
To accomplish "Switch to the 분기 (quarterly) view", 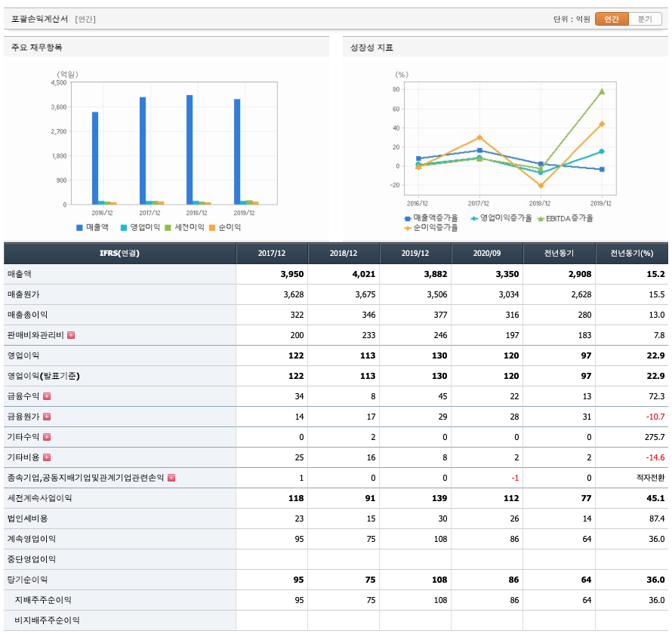I will (x=645, y=19).
